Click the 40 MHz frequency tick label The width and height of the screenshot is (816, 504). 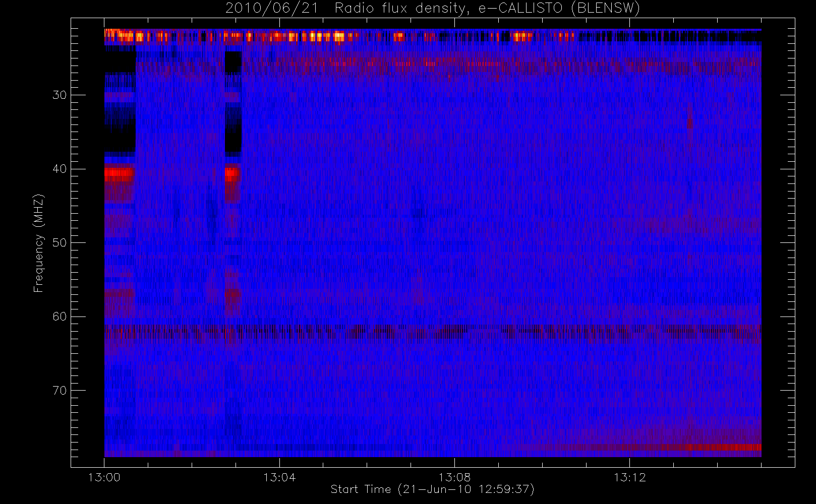tap(60, 169)
